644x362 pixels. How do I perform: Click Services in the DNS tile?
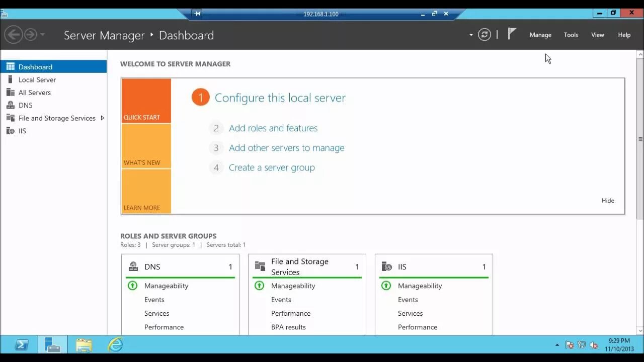click(x=156, y=313)
